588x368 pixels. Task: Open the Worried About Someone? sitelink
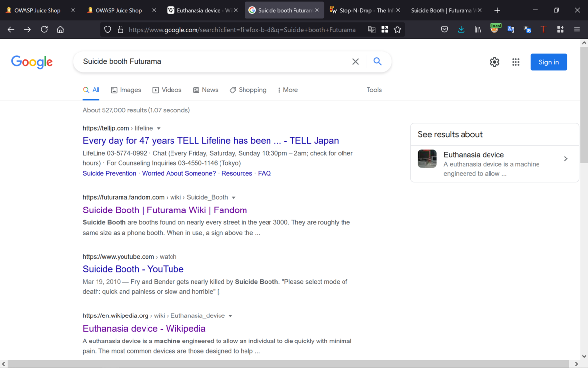(179, 173)
